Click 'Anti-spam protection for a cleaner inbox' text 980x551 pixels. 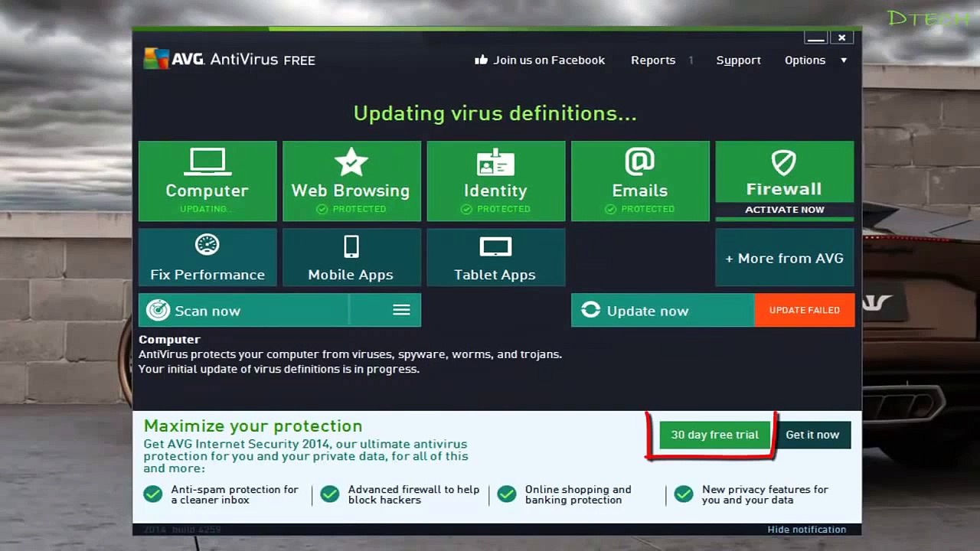coord(234,494)
